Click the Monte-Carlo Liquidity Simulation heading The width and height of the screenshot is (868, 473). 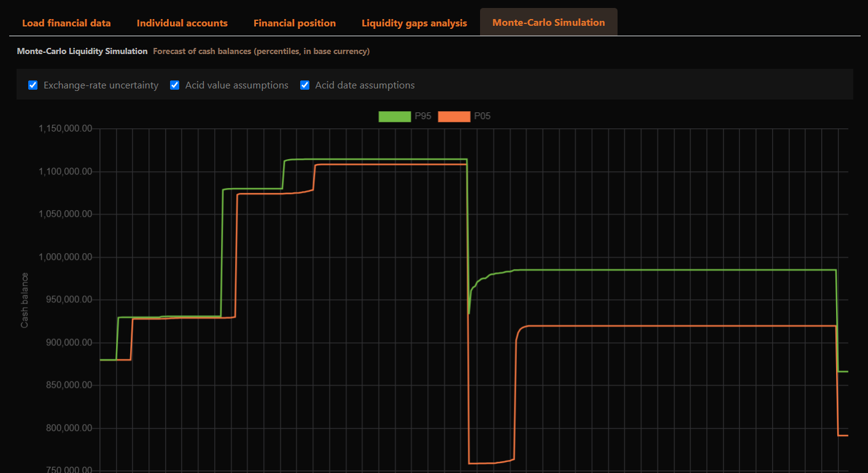[x=82, y=52]
